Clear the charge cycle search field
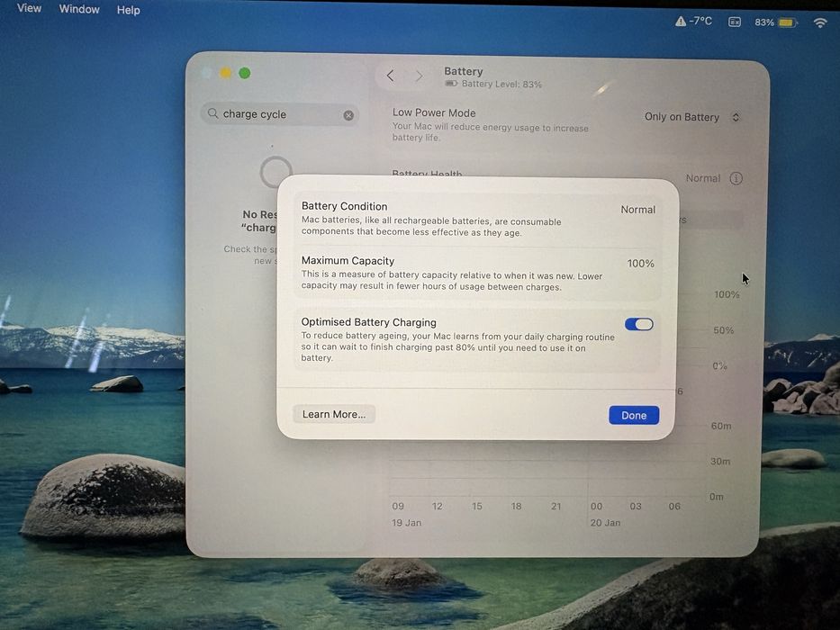840x630 pixels. point(348,115)
